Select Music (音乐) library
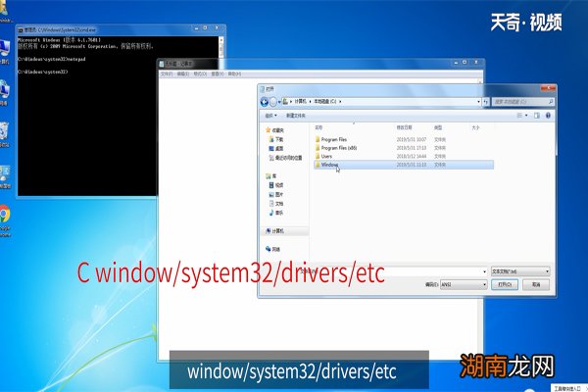 [276, 213]
